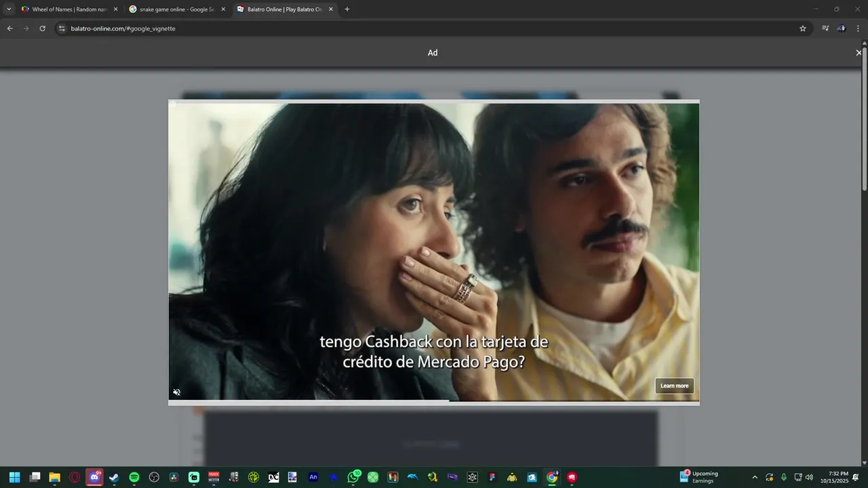Click the Learn more button on the ad

pyautogui.click(x=674, y=386)
